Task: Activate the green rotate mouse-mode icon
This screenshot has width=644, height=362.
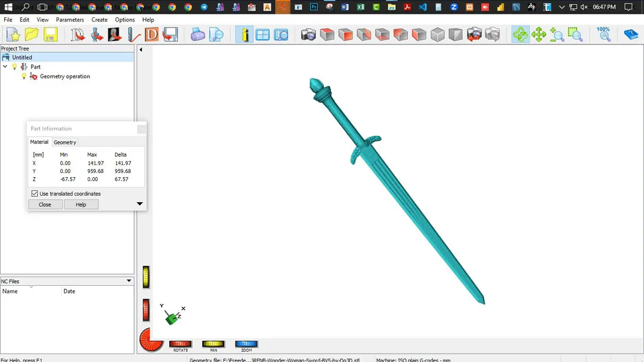Action: pyautogui.click(x=521, y=35)
